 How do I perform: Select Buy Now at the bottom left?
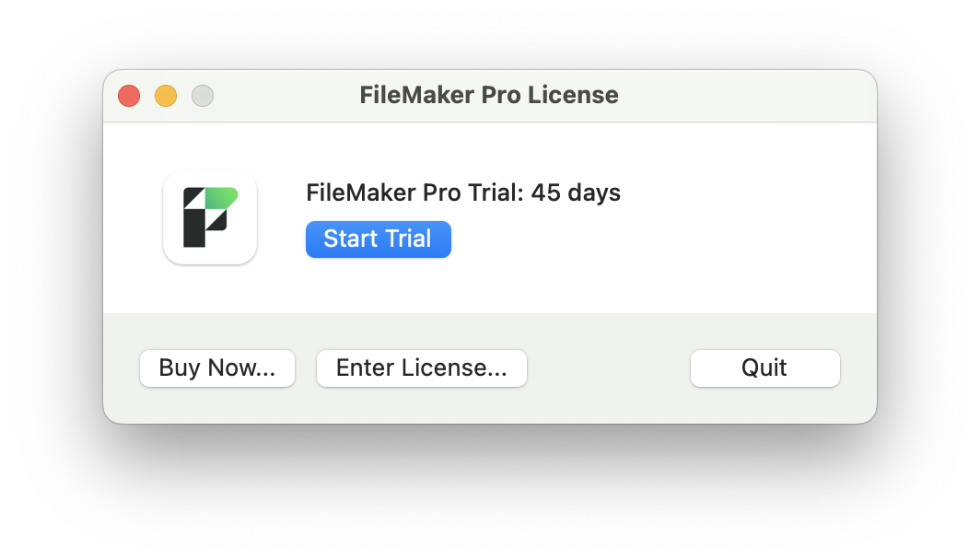216,367
